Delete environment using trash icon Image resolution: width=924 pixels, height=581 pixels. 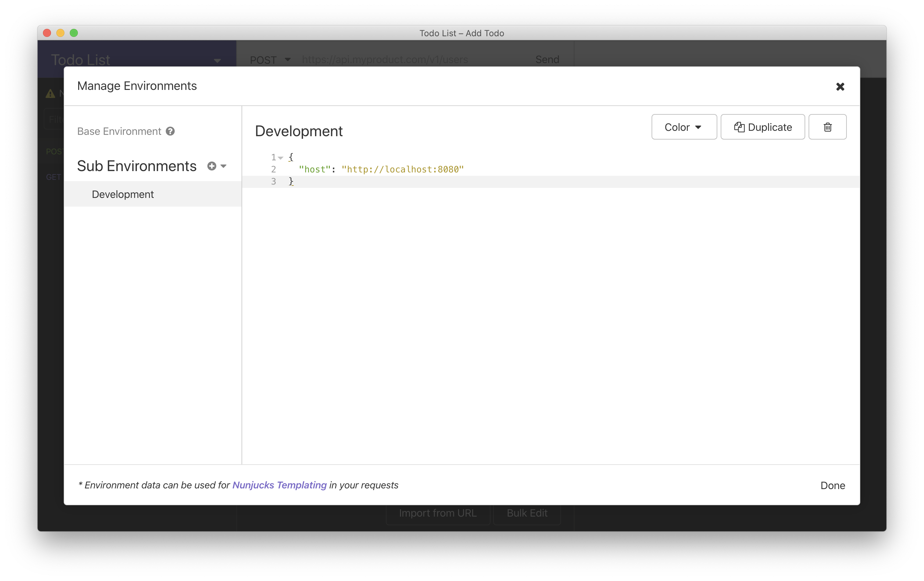tap(827, 127)
